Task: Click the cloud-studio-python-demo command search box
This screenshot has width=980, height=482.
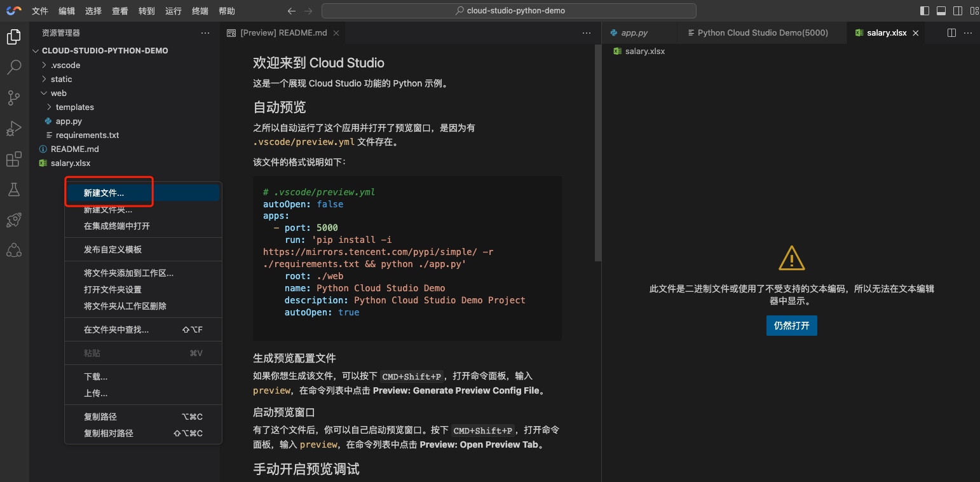Action: point(509,11)
